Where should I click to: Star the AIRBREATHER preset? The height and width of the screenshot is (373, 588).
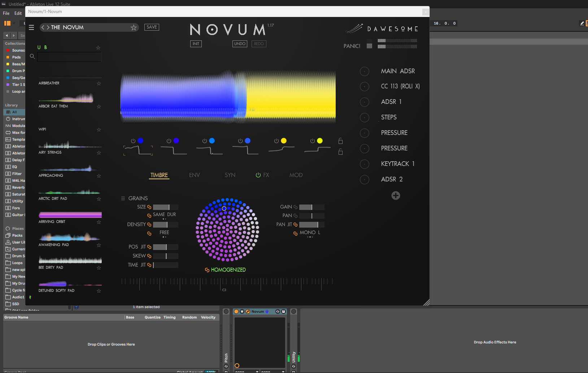[99, 83]
